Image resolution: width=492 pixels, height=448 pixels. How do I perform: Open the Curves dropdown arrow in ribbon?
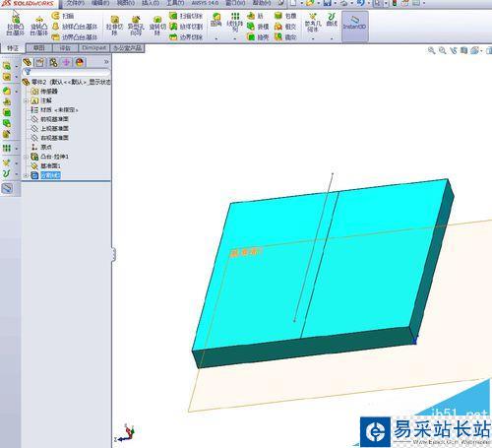point(332,38)
